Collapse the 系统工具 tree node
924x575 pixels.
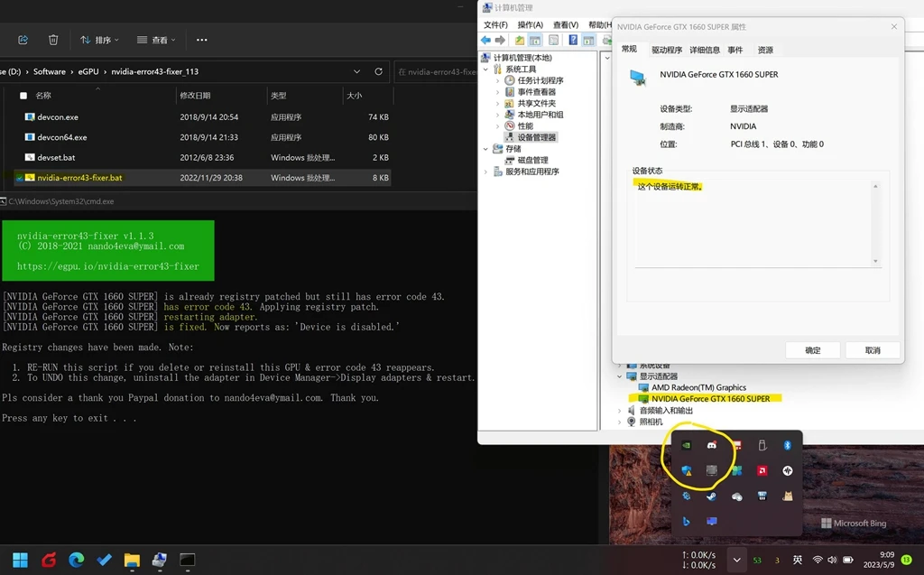(485, 69)
